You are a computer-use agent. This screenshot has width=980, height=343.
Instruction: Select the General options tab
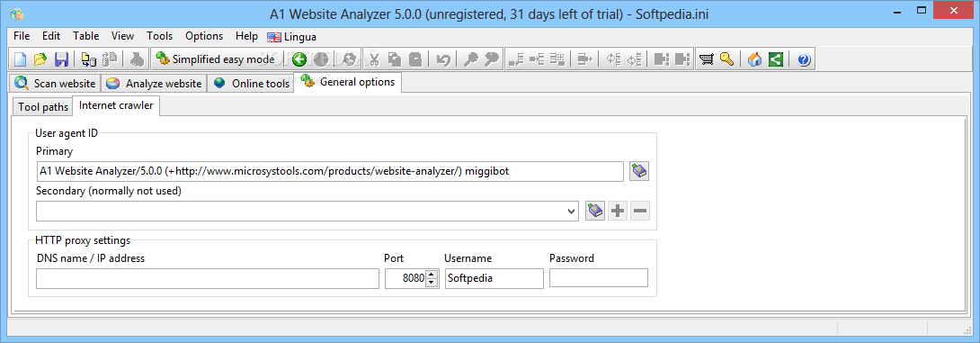[348, 82]
